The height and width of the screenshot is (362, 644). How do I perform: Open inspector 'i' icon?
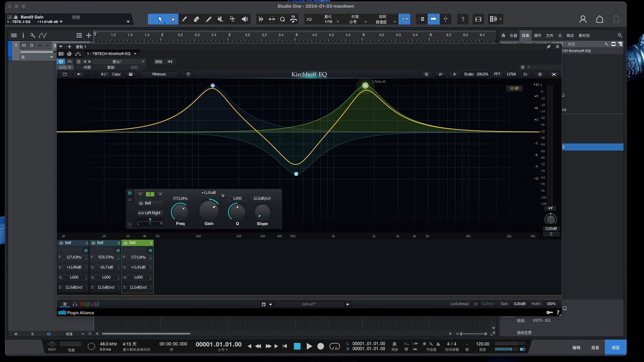(23, 35)
